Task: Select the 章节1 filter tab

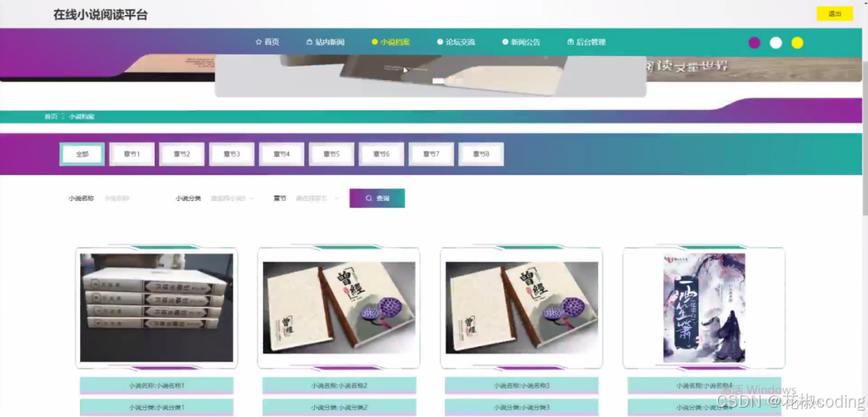Action: 132,155
